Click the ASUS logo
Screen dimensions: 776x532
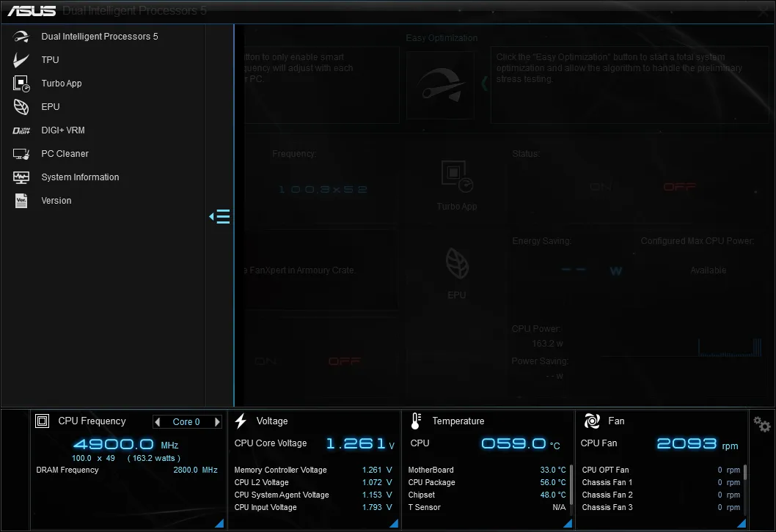[32, 10]
